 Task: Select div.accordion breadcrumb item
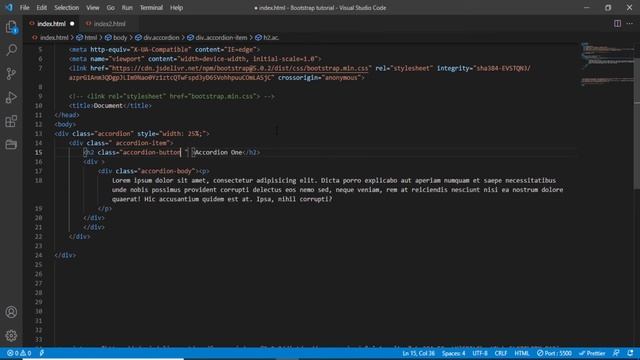tap(161, 38)
